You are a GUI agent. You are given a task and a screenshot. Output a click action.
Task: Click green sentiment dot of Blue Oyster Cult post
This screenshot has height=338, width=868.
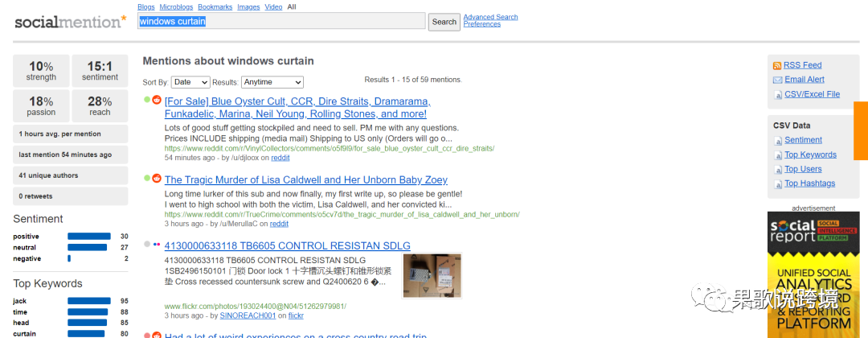click(147, 101)
